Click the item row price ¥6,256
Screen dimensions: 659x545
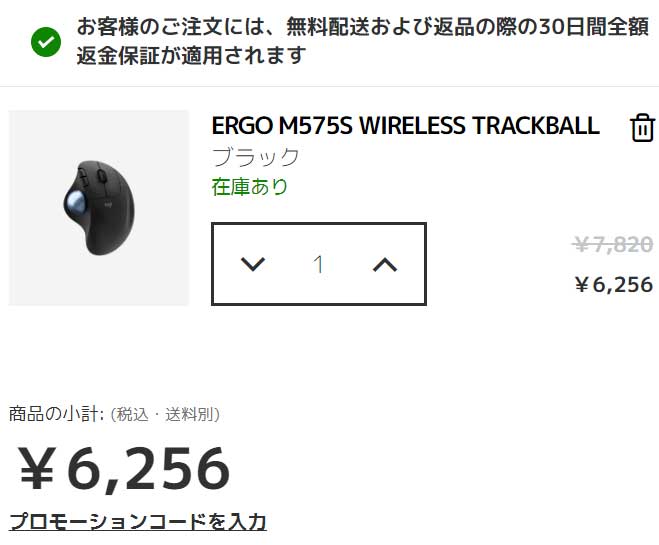click(614, 284)
